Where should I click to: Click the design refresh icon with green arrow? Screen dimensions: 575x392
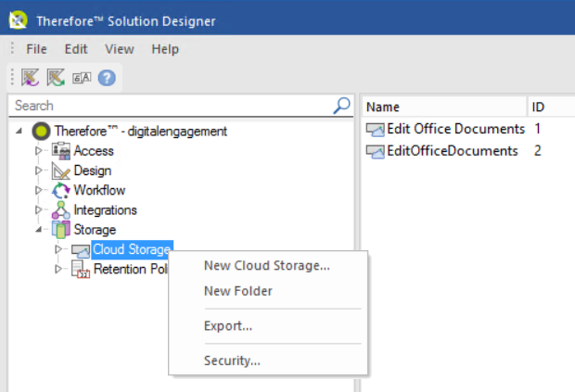click(x=56, y=77)
